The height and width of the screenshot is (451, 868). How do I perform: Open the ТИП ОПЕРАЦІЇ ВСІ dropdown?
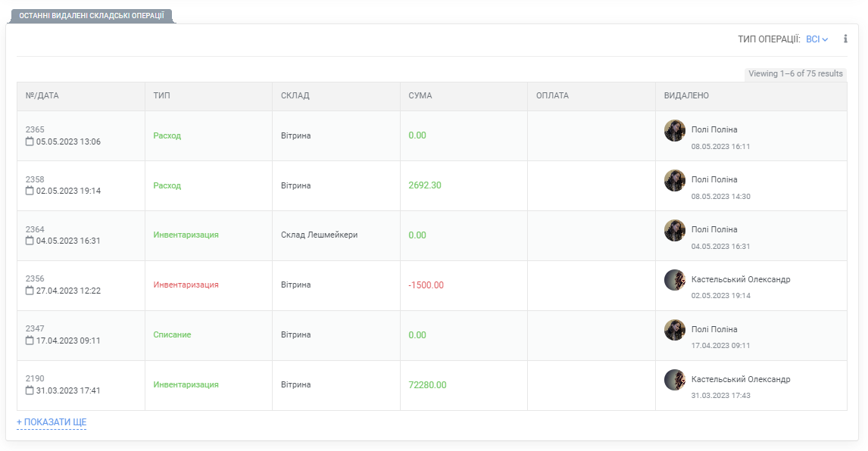pyautogui.click(x=817, y=39)
